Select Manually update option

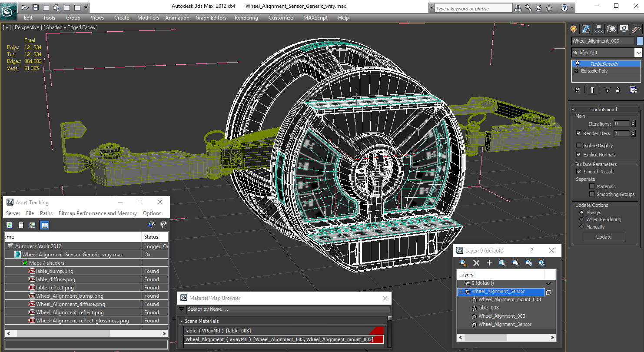click(581, 227)
